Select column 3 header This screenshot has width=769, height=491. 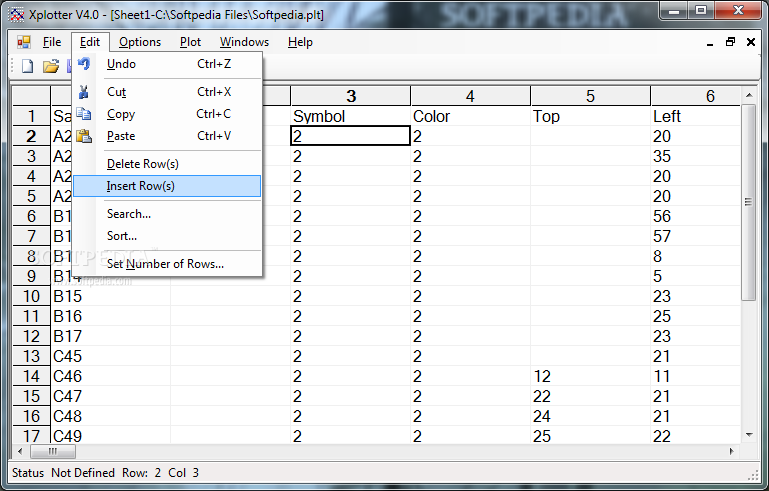(350, 96)
